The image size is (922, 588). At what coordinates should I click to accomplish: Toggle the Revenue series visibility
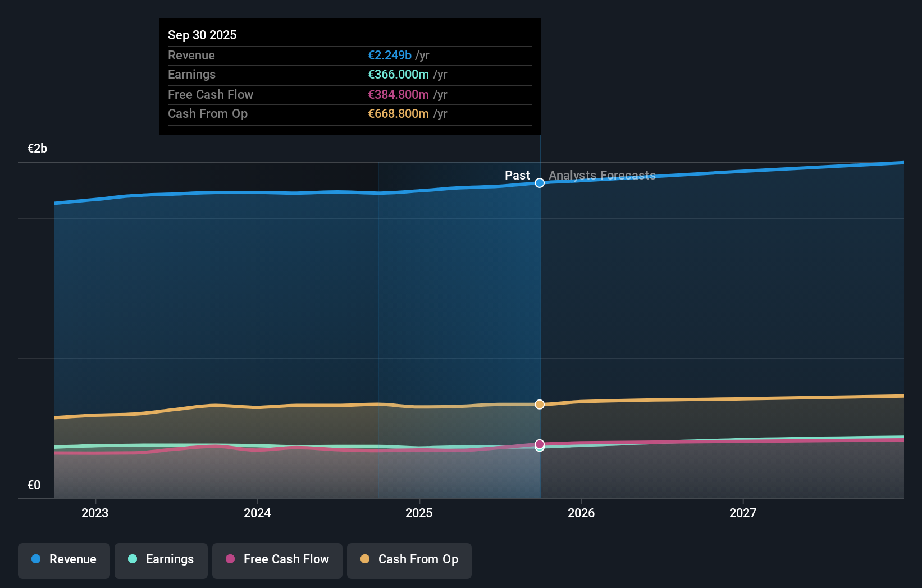[63, 561]
